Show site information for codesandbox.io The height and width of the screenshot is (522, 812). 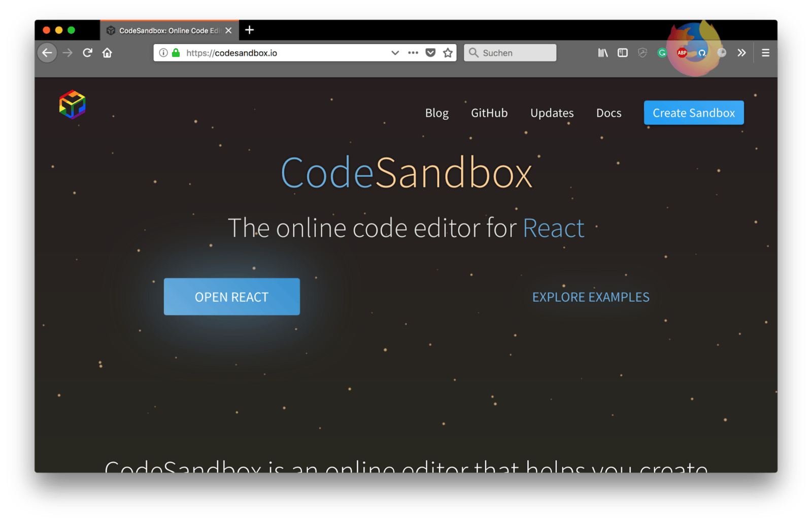tap(163, 53)
